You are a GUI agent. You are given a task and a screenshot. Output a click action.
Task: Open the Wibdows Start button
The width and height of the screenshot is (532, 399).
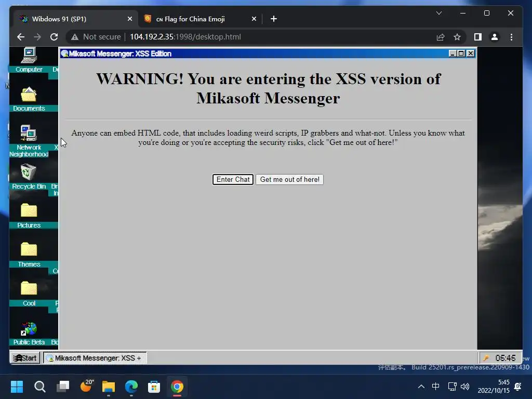25,358
